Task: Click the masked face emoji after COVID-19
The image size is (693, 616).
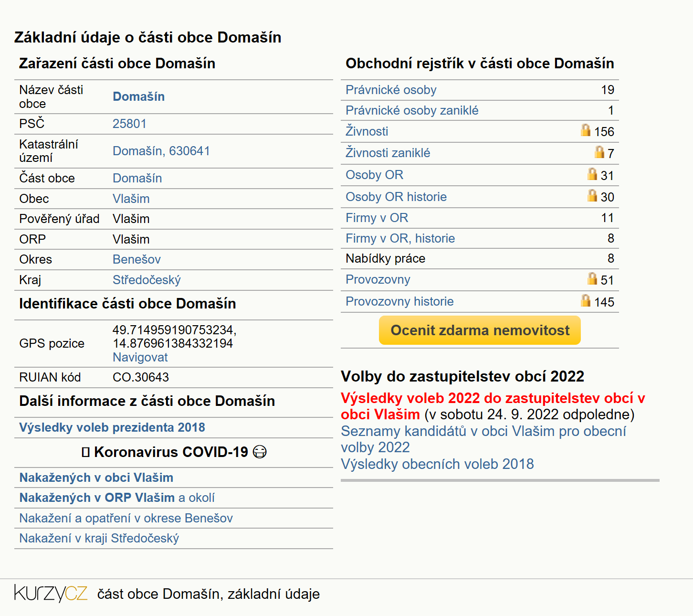Action: pos(260,452)
